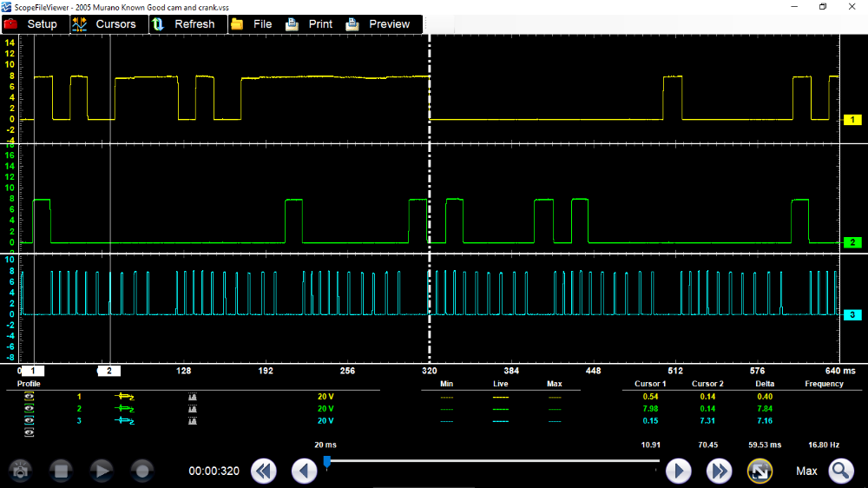This screenshot has width=868, height=488.
Task: Toggle visibility eye for channel 2
Action: [30, 409]
